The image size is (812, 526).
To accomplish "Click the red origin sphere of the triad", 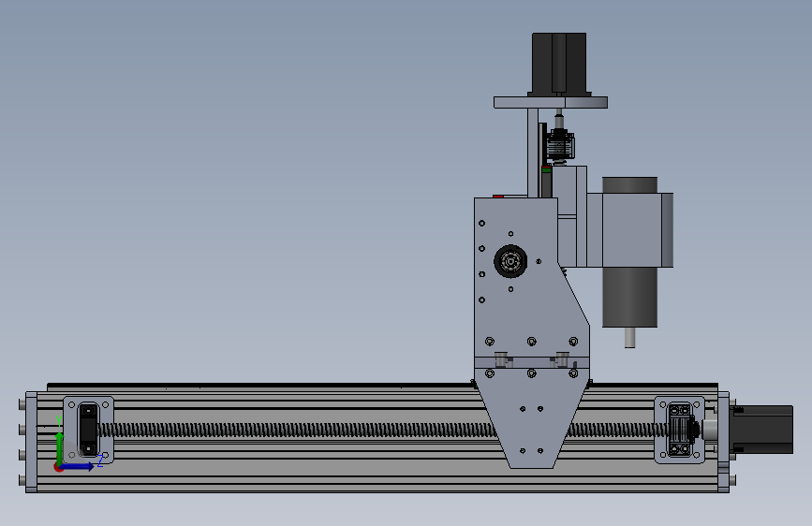I will pos(58,467).
